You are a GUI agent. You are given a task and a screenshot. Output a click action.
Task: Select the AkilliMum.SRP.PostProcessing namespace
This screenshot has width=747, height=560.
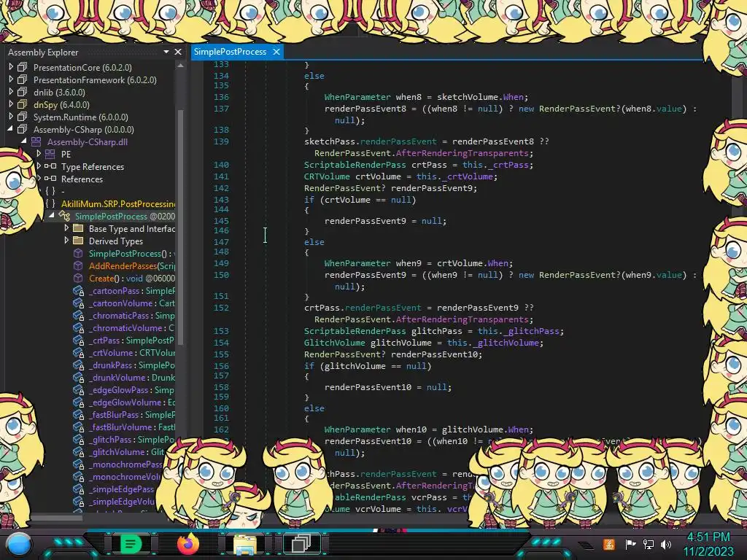point(118,204)
